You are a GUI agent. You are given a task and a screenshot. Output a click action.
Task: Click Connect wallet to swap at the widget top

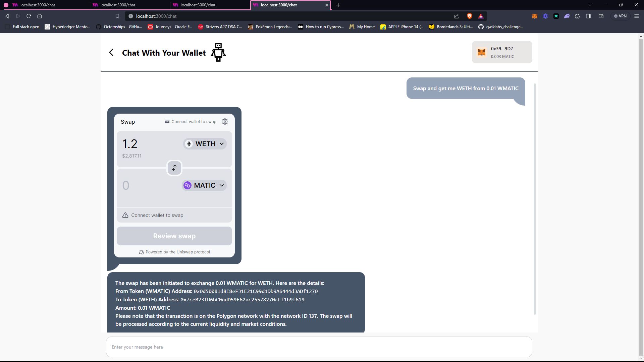pos(190,122)
